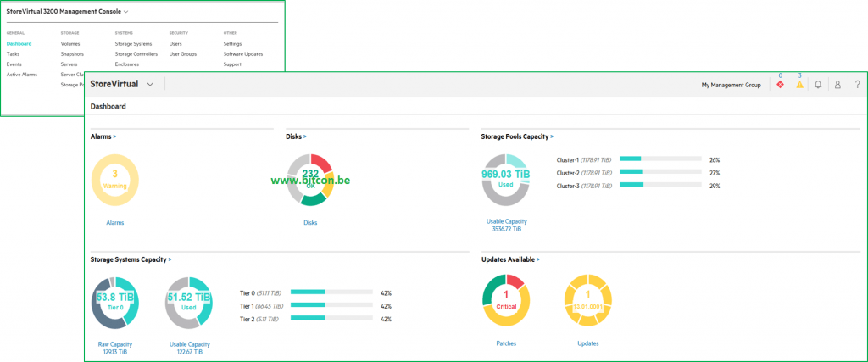
Task: Open Settings under Other
Action: coord(232,44)
